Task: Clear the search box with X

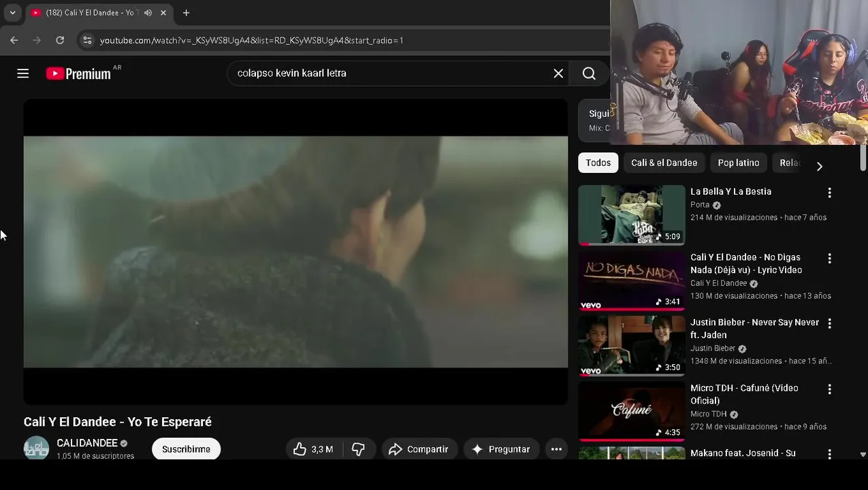Action: pyautogui.click(x=558, y=73)
